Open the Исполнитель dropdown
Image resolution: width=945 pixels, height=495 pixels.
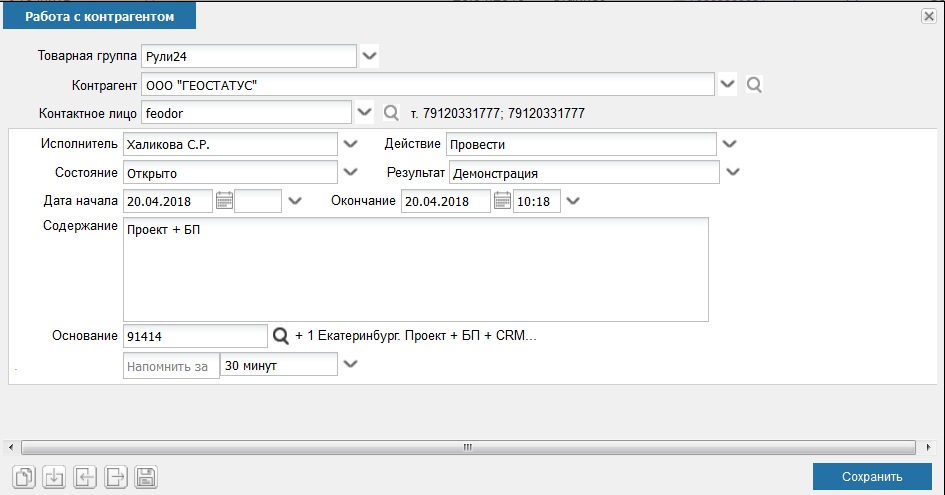pos(350,144)
